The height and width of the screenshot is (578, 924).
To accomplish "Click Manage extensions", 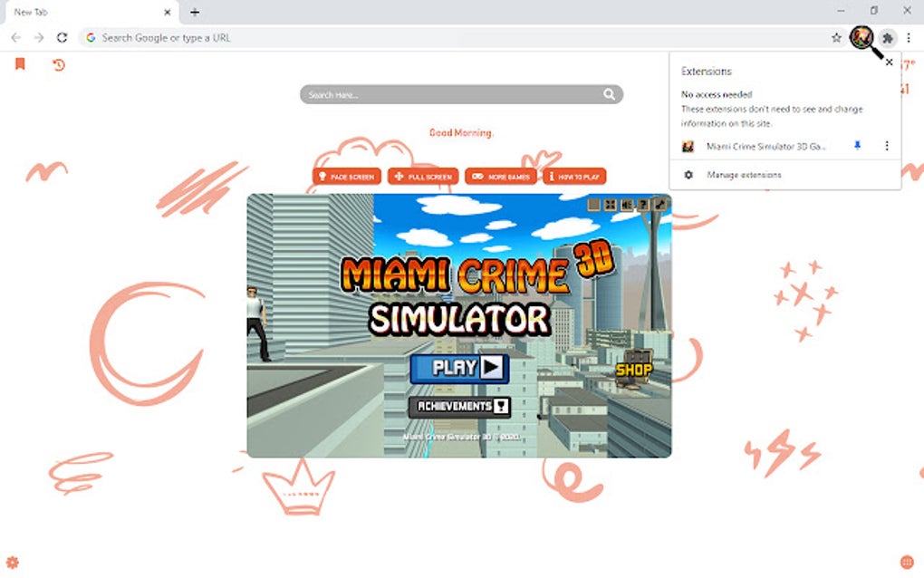I will (x=744, y=175).
